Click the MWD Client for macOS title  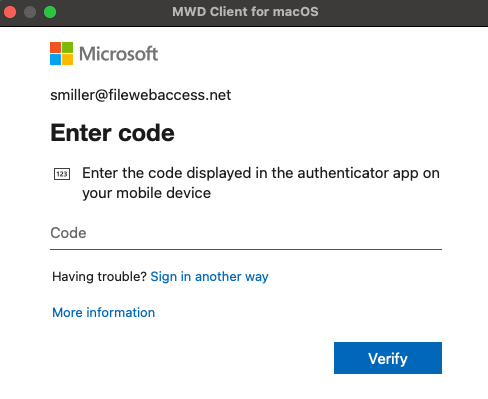245,12
